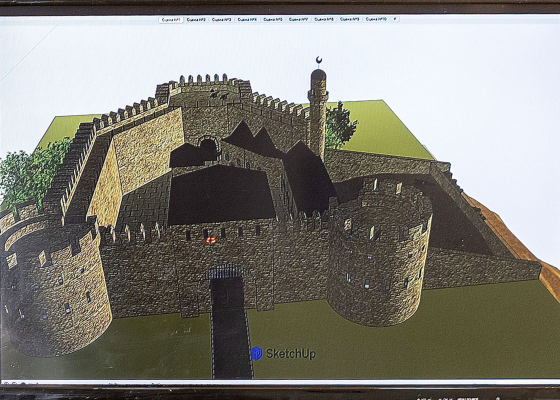Select the round tower on the left
The height and width of the screenshot is (400, 560).
(54, 286)
